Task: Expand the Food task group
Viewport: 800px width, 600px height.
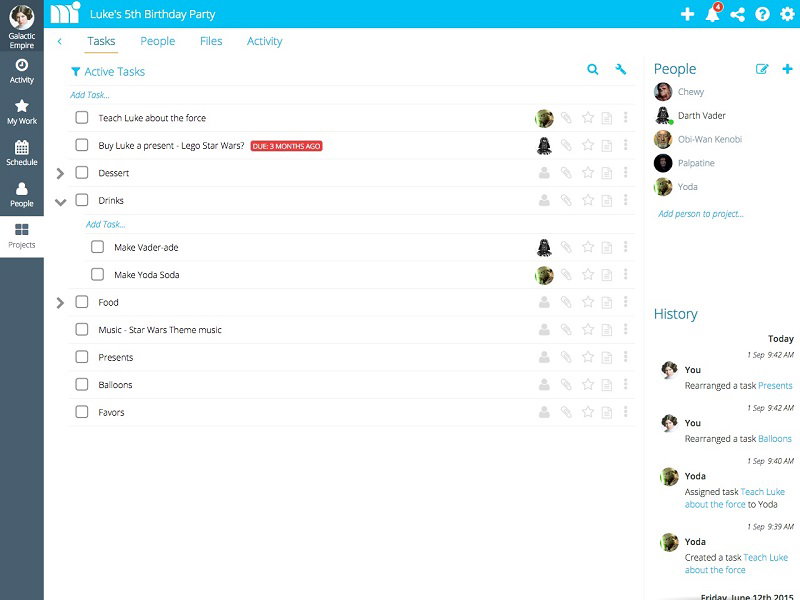Action: [x=60, y=302]
